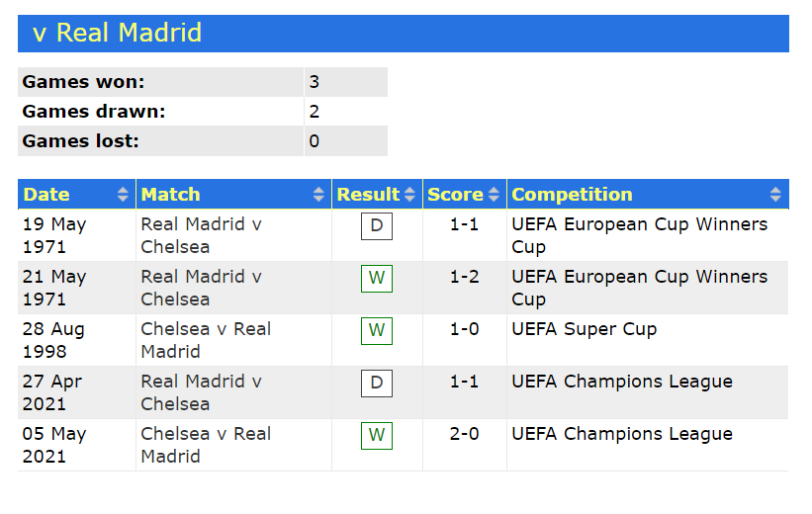Select the 'v Real Madrid' section heading
The height and width of the screenshot is (514, 812).
117,33
